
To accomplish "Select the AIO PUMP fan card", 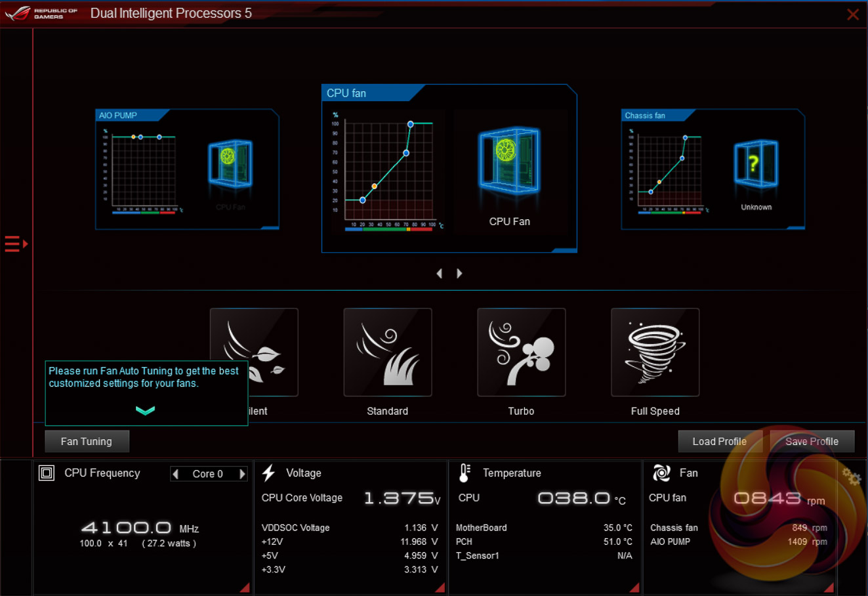I will 187,169.
